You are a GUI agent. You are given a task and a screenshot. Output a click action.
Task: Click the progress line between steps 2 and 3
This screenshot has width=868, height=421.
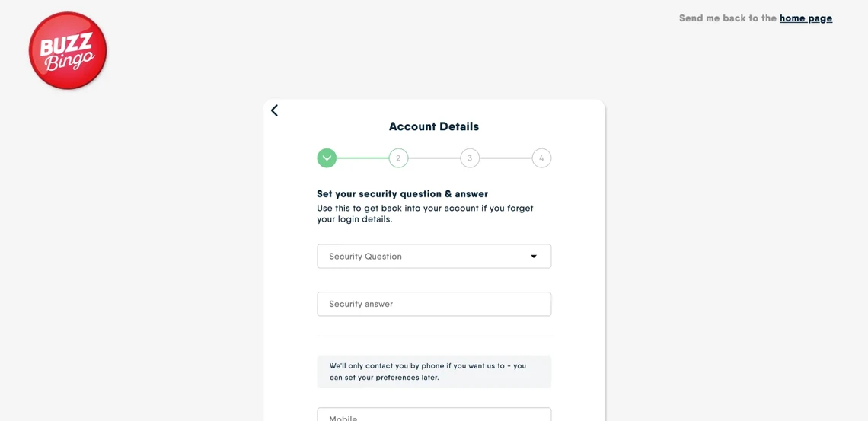[x=434, y=158]
